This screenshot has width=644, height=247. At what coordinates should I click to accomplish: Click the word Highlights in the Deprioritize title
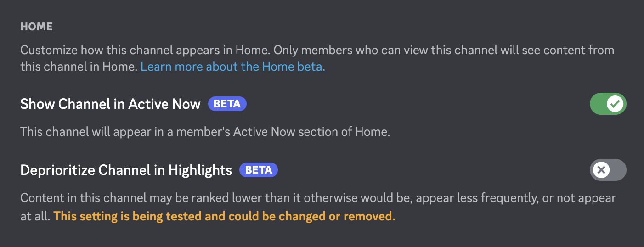tap(200, 170)
